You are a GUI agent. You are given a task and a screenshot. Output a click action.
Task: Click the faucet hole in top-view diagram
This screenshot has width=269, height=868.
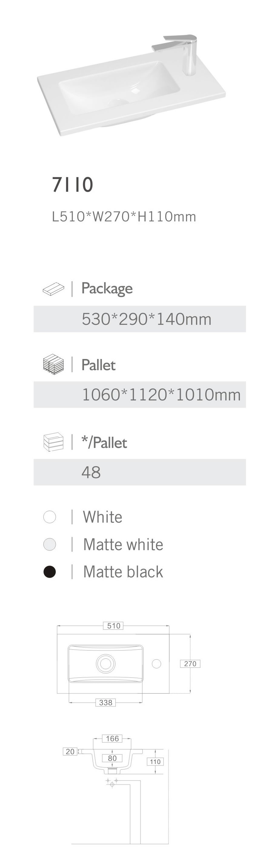156,664
